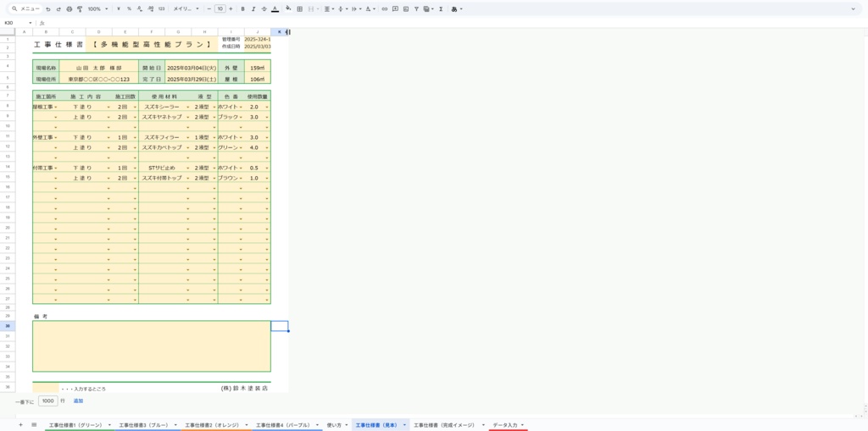Open dropdown in 外壁工事 cell
868x431 pixels.
click(x=56, y=137)
